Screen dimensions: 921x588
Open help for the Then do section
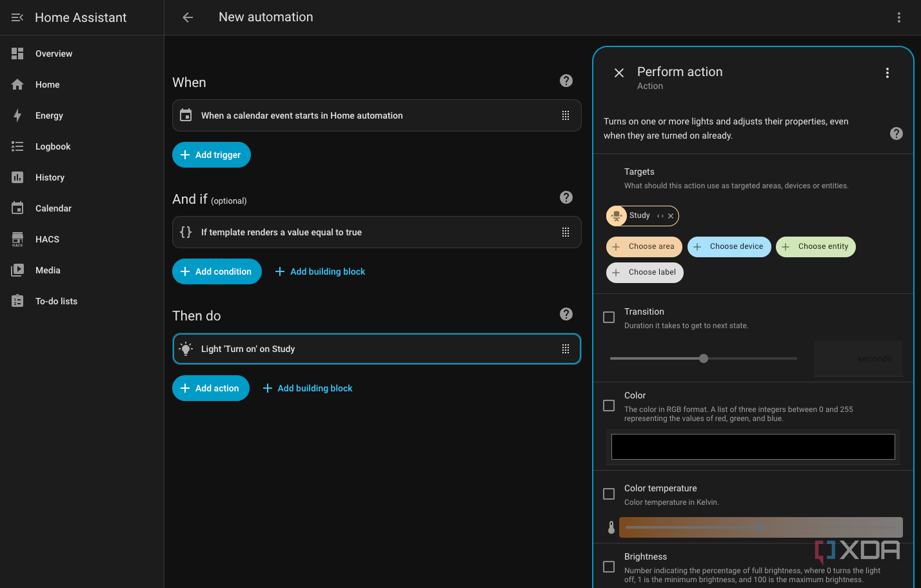tap(566, 314)
